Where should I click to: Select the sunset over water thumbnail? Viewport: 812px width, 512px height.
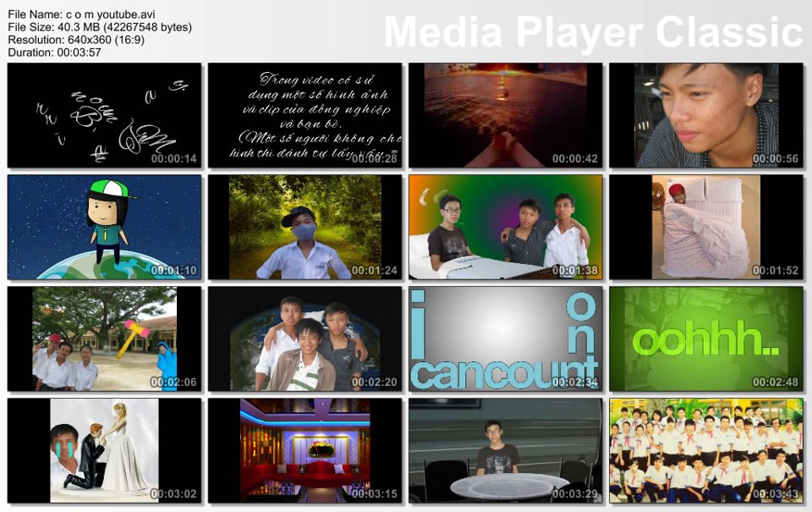tap(506, 115)
